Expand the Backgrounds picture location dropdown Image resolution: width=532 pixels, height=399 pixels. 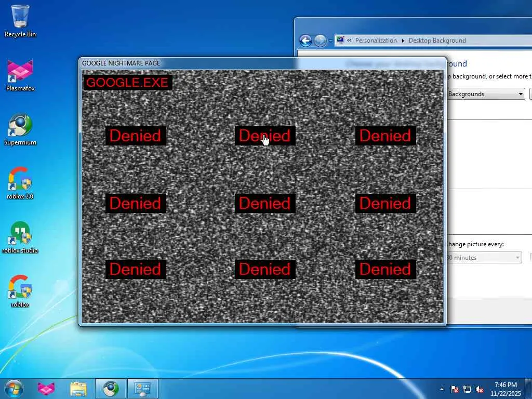tap(486, 94)
